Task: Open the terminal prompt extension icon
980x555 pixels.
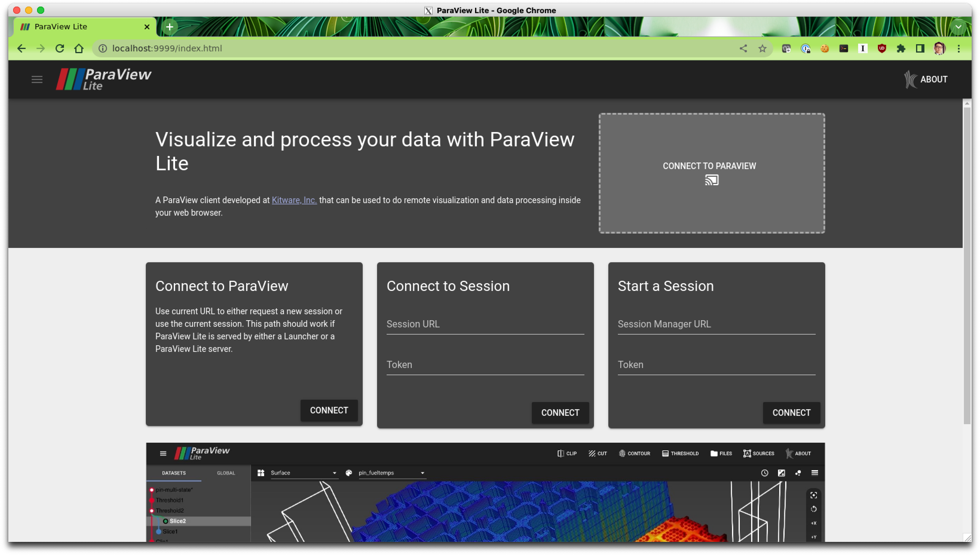Action: pyautogui.click(x=843, y=48)
